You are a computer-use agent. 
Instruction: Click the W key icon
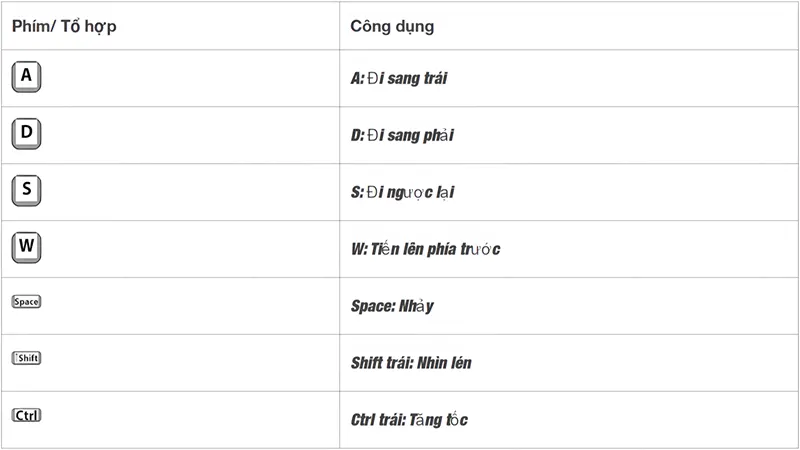click(26, 247)
